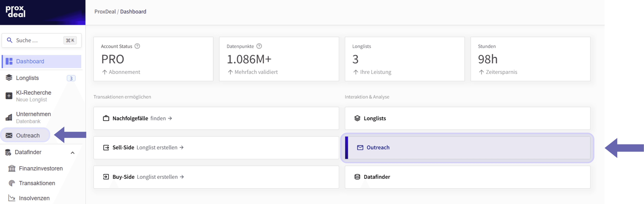Click the Ihre Leistung label
644x204 pixels.
click(375, 72)
